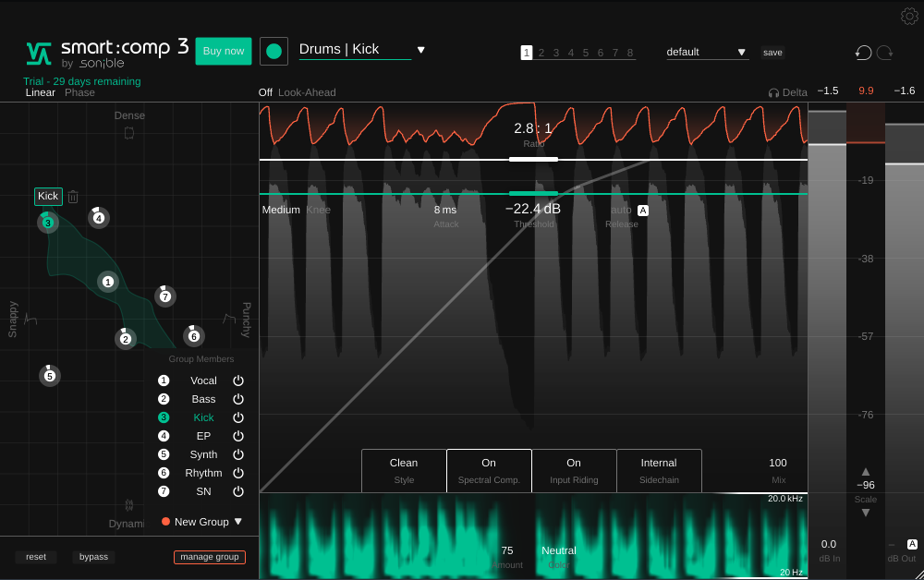Select state slot 2
This screenshot has width=924, height=580.
point(541,53)
